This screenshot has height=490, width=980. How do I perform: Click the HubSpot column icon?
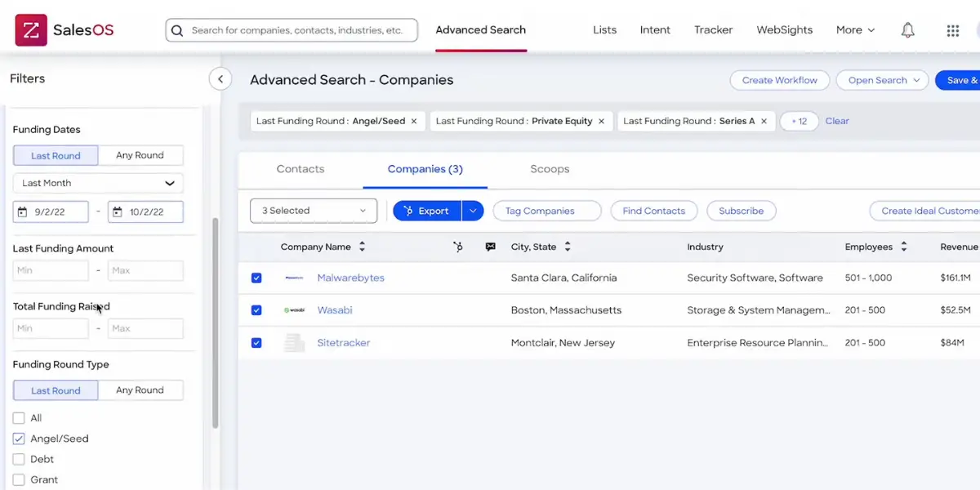point(457,247)
